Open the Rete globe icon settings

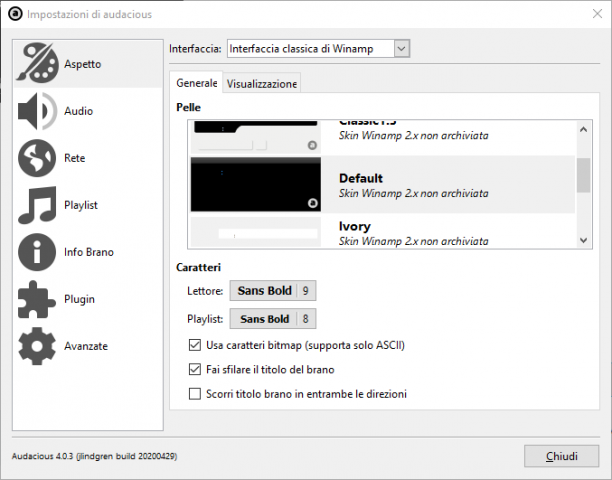37,158
